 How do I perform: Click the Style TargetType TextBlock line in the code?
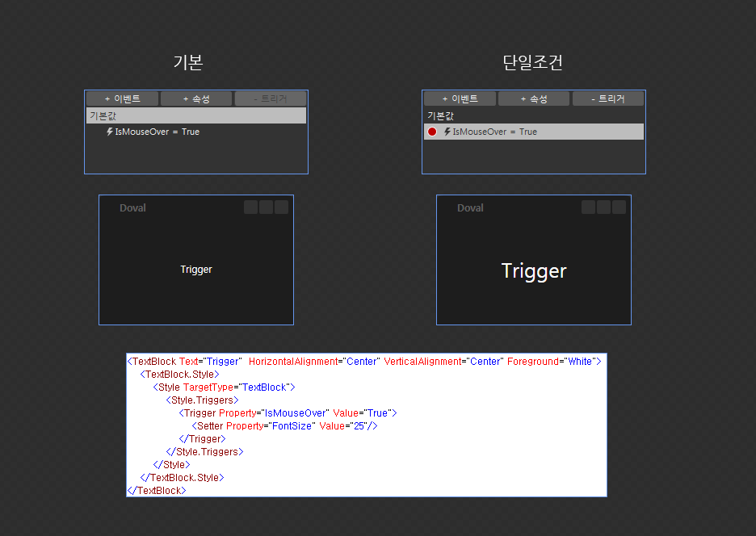[225, 387]
